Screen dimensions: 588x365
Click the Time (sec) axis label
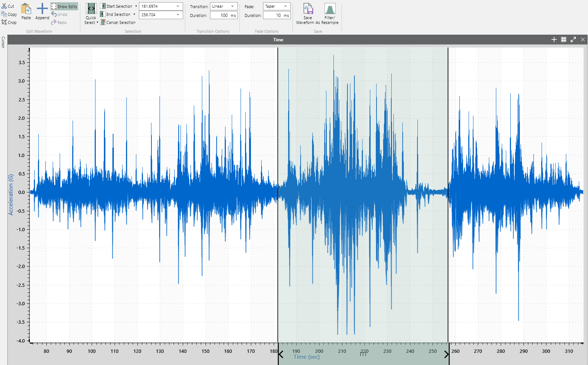tap(307, 357)
